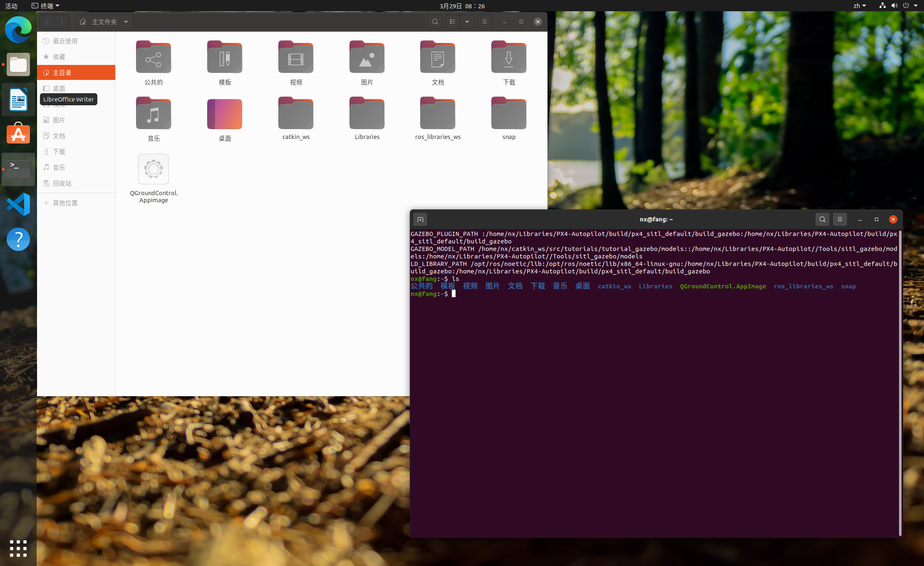Select 下载 in the sidebar
Image resolution: width=924 pixels, height=566 pixels.
point(76,151)
